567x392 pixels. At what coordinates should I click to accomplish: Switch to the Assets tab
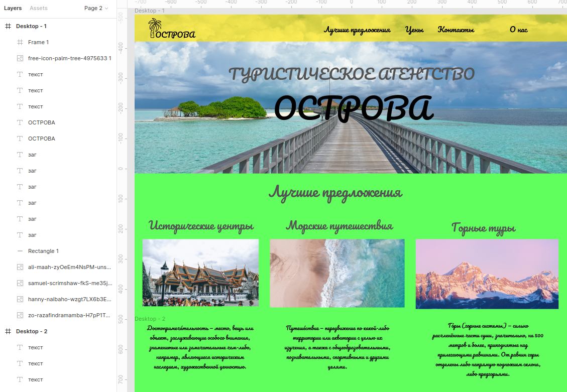pyautogui.click(x=38, y=8)
